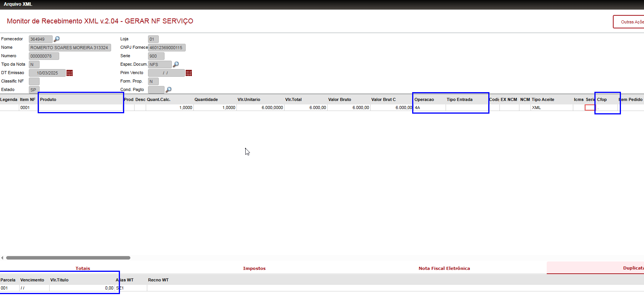Switch to the Impostos tab

[x=254, y=268]
